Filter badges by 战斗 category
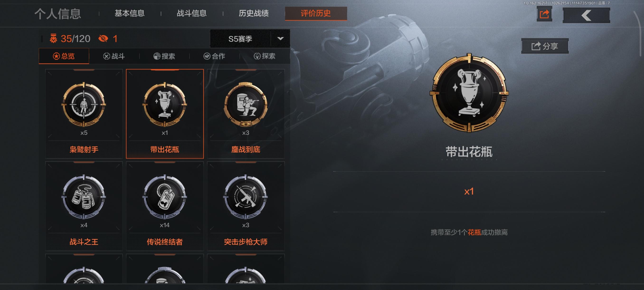644x290 pixels. [x=114, y=56]
